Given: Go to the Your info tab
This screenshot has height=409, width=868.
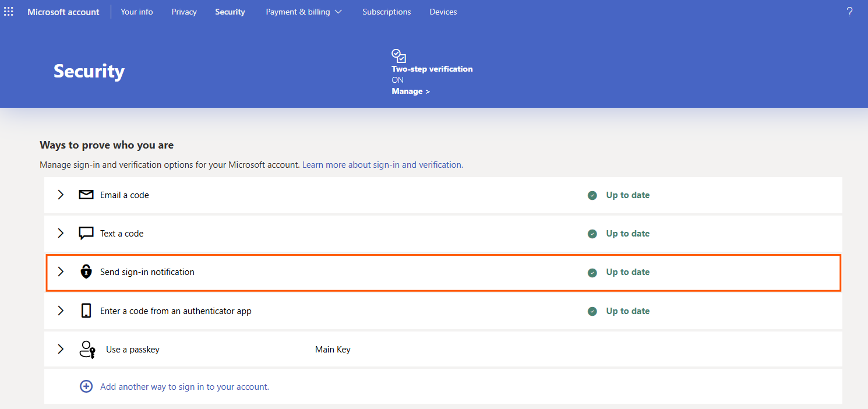Looking at the screenshot, I should 137,12.
